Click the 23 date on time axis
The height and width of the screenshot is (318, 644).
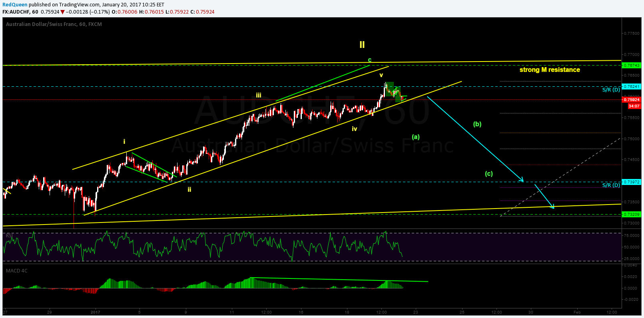416,312
